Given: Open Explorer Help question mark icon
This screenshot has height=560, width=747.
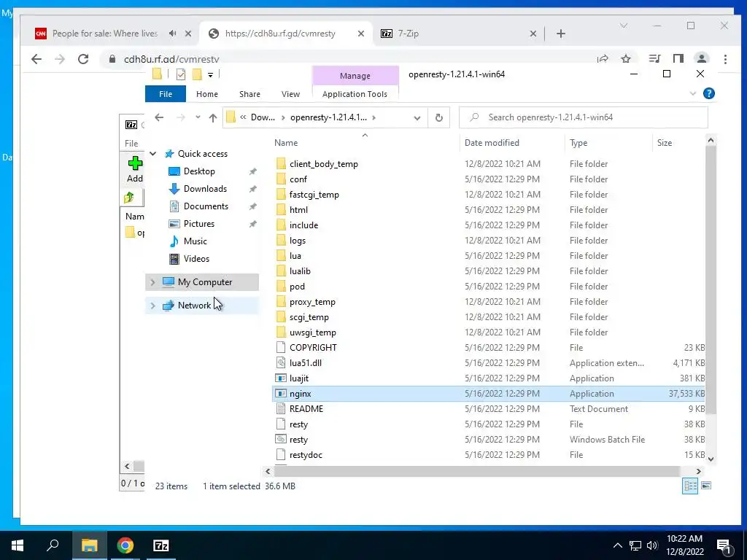Looking at the screenshot, I should [x=709, y=94].
